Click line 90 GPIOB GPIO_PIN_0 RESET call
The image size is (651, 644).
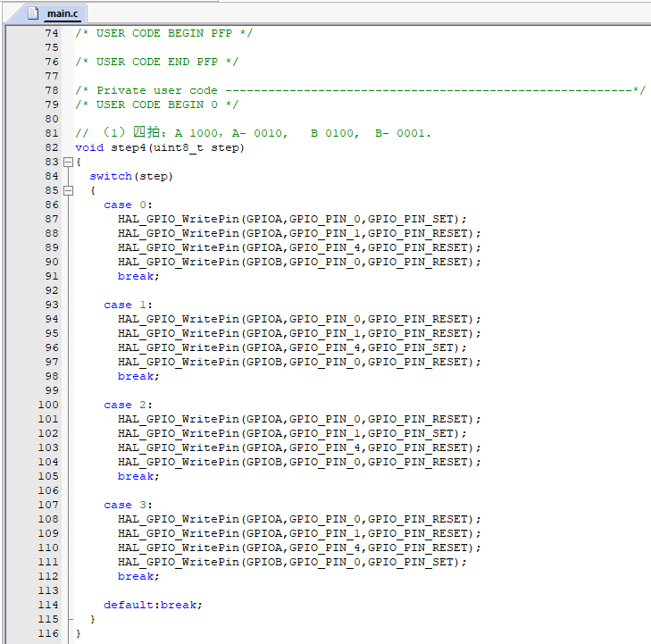click(x=299, y=262)
